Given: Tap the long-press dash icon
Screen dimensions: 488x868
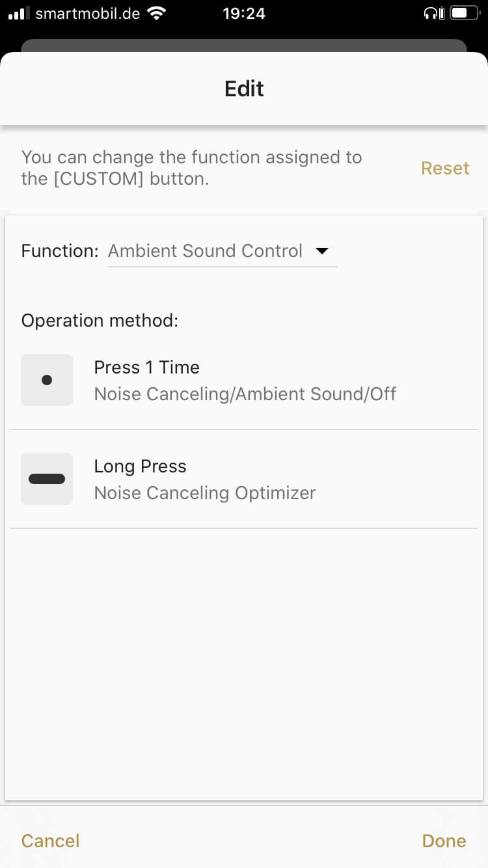Looking at the screenshot, I should pyautogui.click(x=47, y=479).
